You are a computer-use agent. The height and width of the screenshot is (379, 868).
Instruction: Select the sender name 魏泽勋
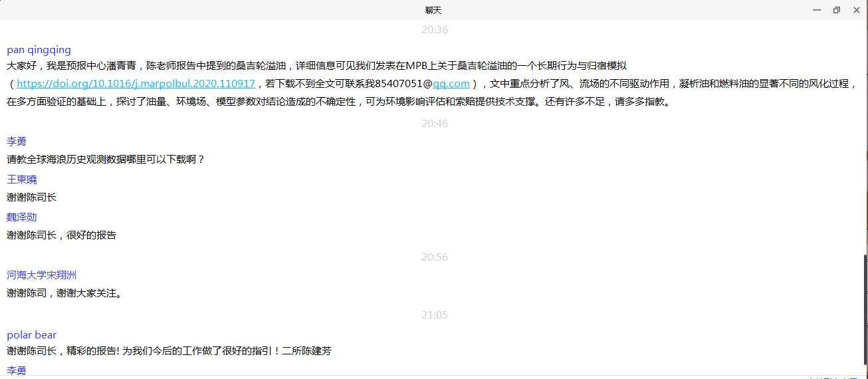pos(22,217)
